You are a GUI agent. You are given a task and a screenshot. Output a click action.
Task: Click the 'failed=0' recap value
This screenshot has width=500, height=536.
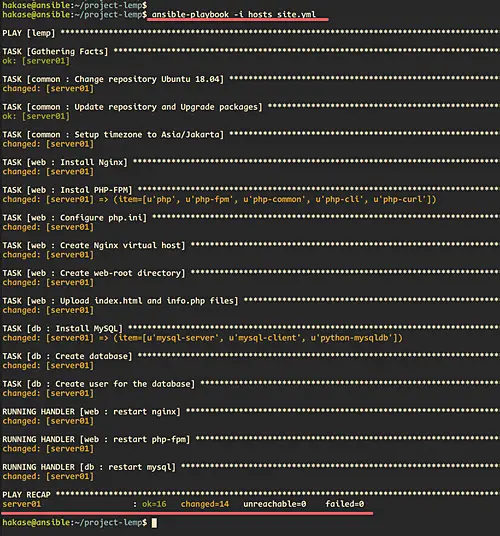tap(345, 504)
